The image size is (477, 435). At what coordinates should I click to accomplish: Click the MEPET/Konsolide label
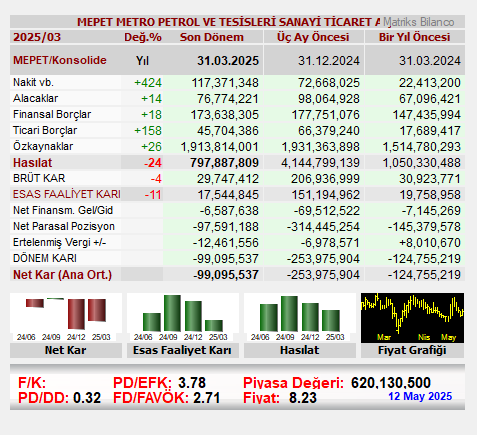[60, 60]
